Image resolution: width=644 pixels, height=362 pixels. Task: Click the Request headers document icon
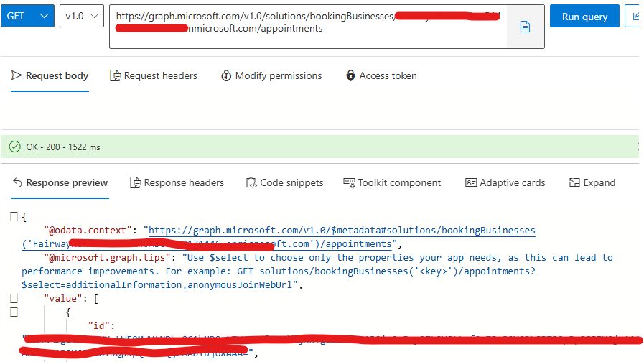point(116,75)
